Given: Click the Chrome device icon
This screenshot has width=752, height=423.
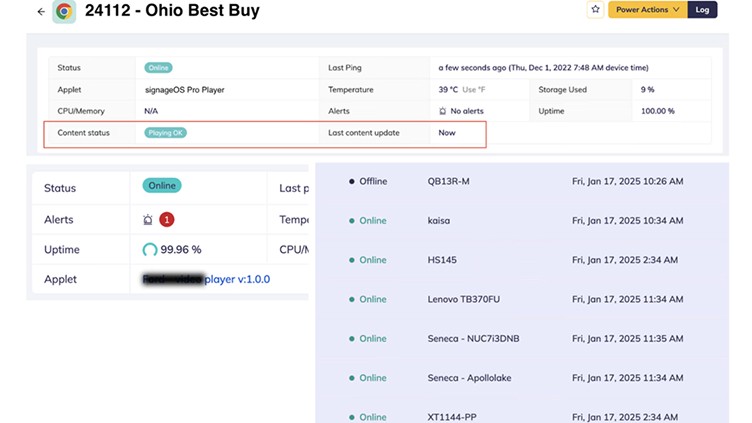Looking at the screenshot, I should click(64, 11).
